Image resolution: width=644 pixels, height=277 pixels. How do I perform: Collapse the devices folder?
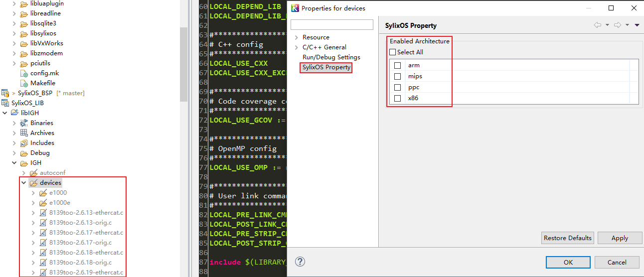(x=23, y=183)
